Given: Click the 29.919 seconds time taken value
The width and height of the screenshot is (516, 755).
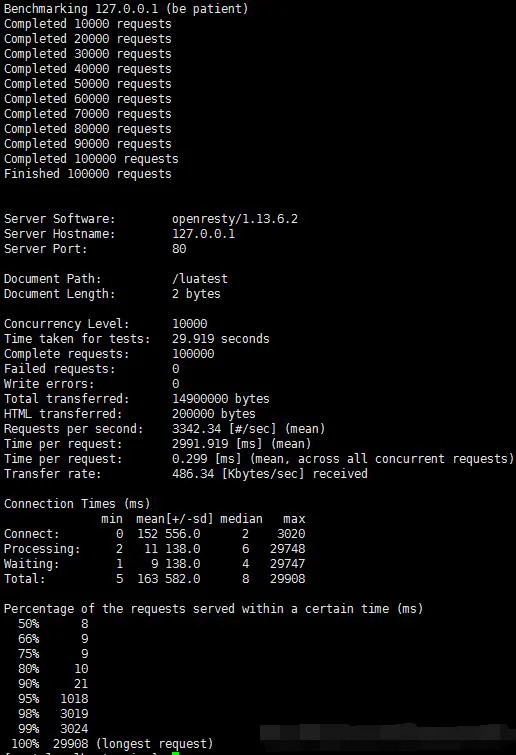Looking at the screenshot, I should click(220, 338).
